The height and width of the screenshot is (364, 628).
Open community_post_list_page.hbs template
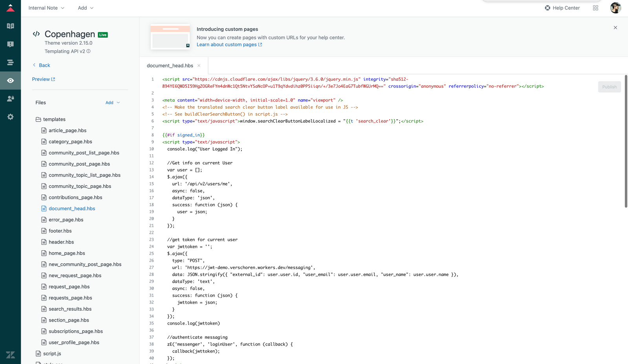click(x=84, y=153)
